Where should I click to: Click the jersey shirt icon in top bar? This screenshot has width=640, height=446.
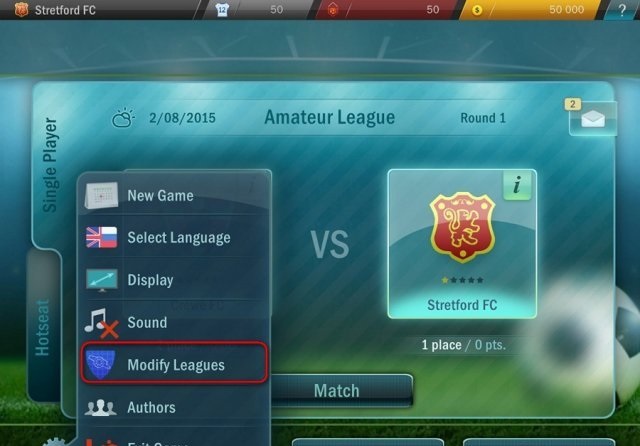pos(222,10)
